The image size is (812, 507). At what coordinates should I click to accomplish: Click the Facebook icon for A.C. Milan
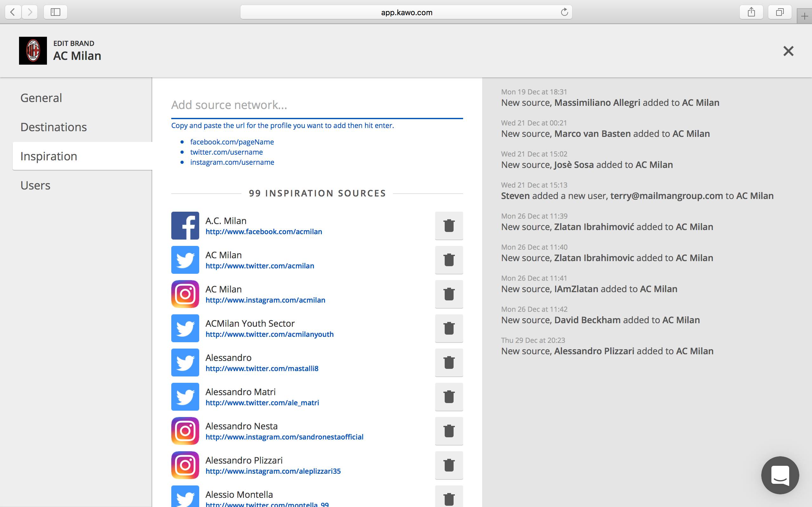point(185,226)
